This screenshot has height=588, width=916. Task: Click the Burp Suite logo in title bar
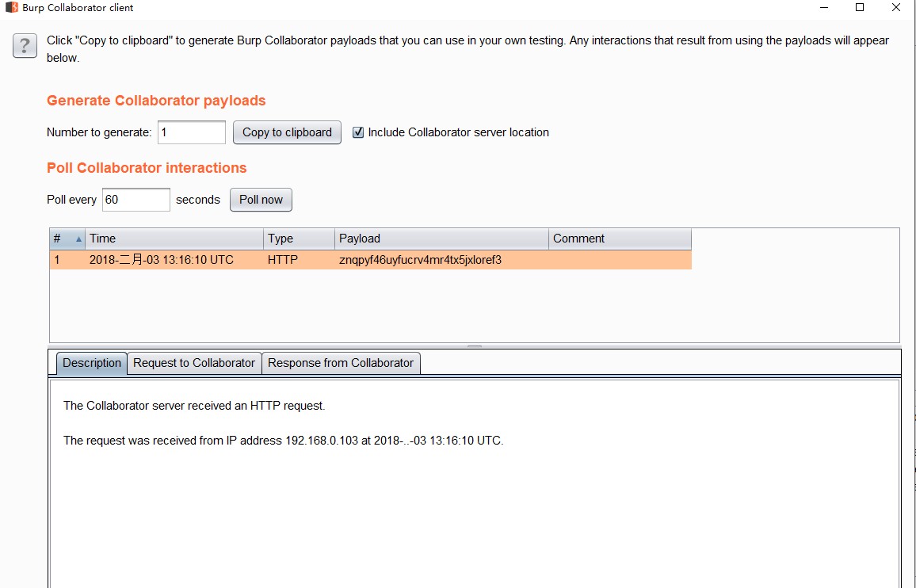pos(11,8)
